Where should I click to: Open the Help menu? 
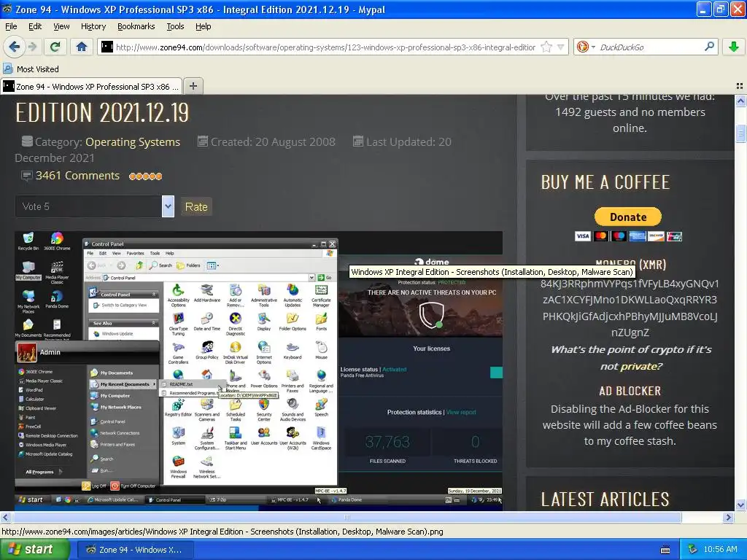pos(203,26)
